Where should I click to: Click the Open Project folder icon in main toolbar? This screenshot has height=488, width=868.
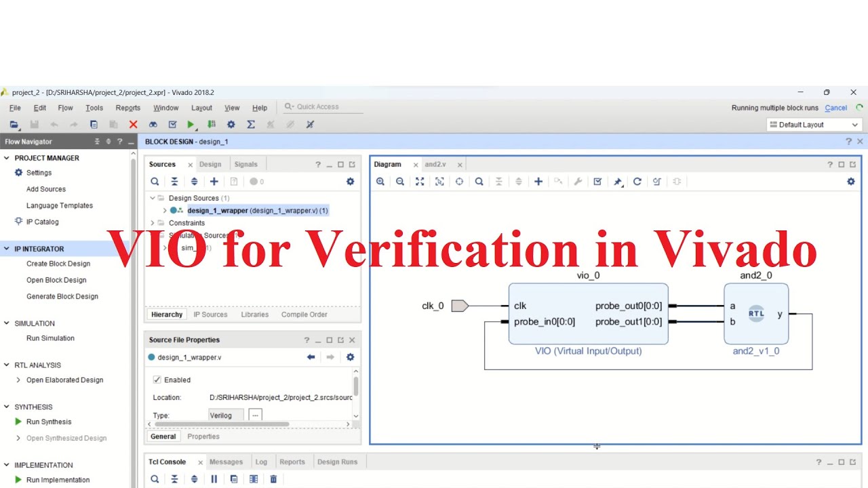[14, 125]
